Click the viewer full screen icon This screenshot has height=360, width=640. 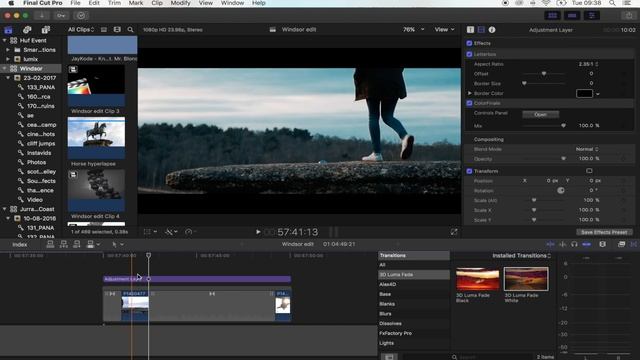coord(454,232)
